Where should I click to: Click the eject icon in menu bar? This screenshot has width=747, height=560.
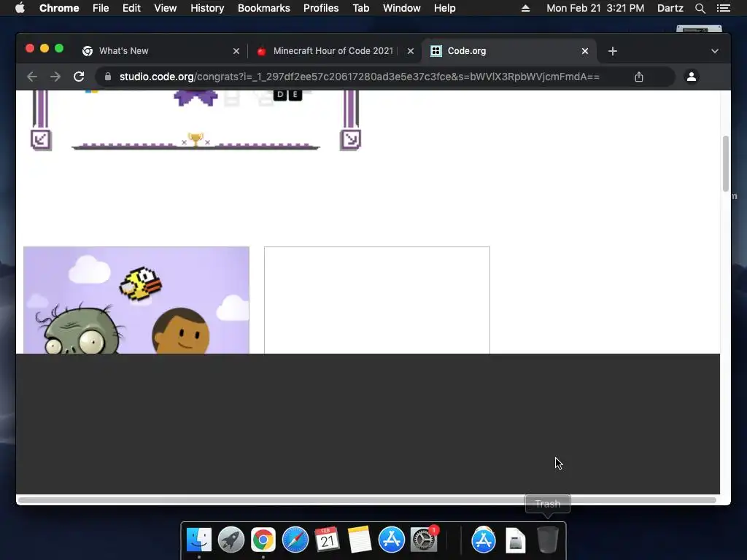click(x=525, y=8)
